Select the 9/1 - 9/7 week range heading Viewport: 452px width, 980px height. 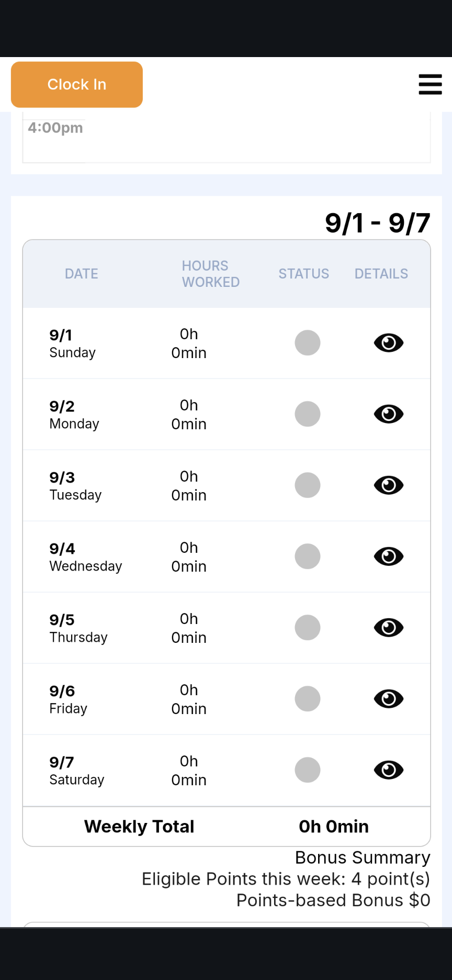[x=377, y=224]
